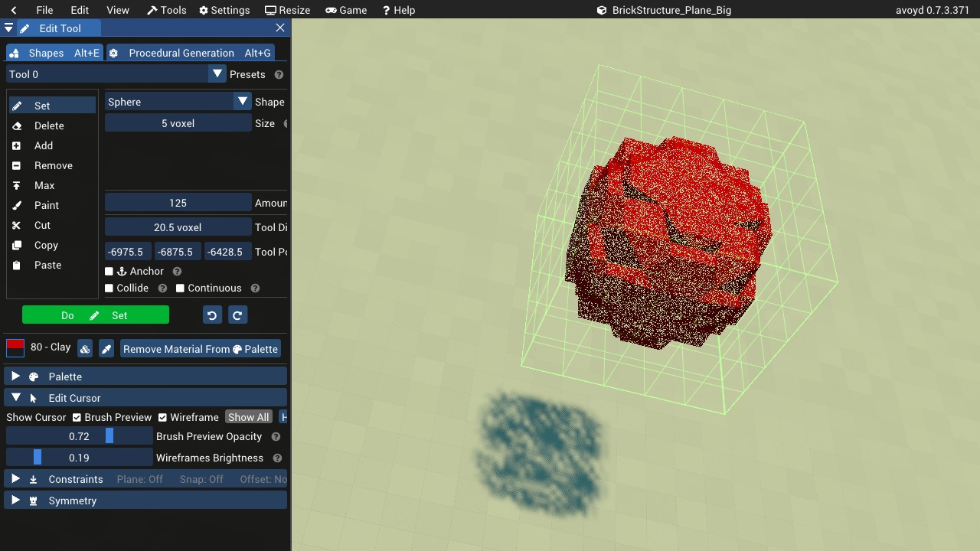The image size is (980, 551).
Task: Click the material eyedropper picker icon
Action: tap(106, 348)
